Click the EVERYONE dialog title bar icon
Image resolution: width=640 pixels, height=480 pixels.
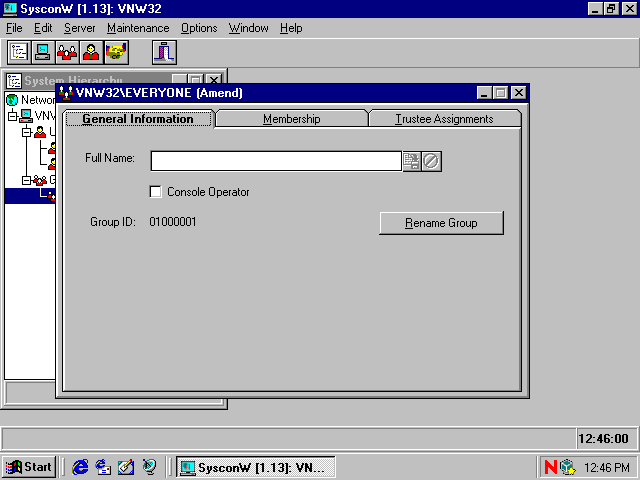66,93
